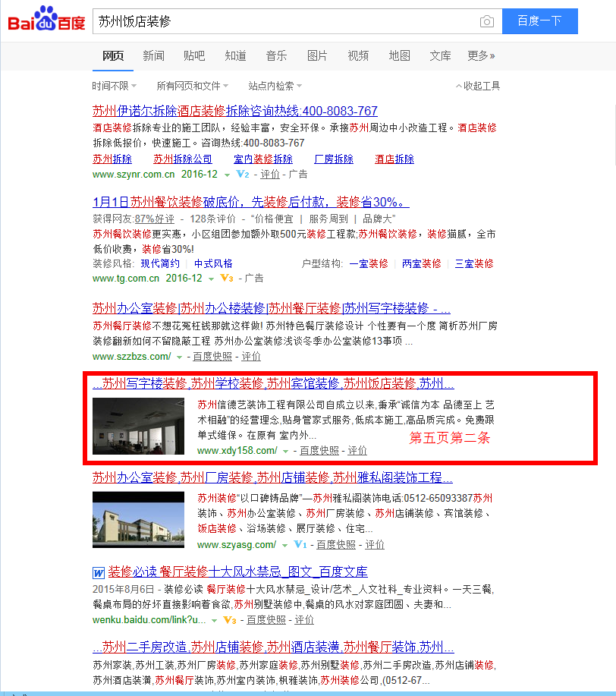Click 评价 next to www.szynr.com.cn

pyautogui.click(x=270, y=174)
